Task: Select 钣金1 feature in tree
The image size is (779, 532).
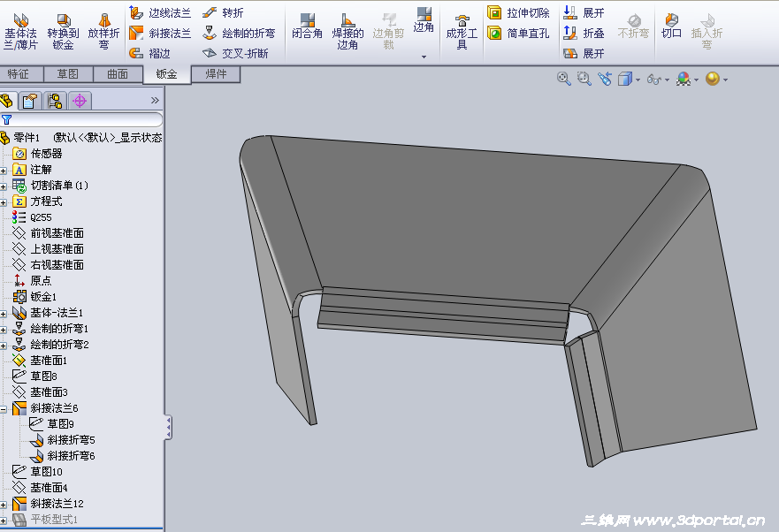Action: [x=34, y=297]
